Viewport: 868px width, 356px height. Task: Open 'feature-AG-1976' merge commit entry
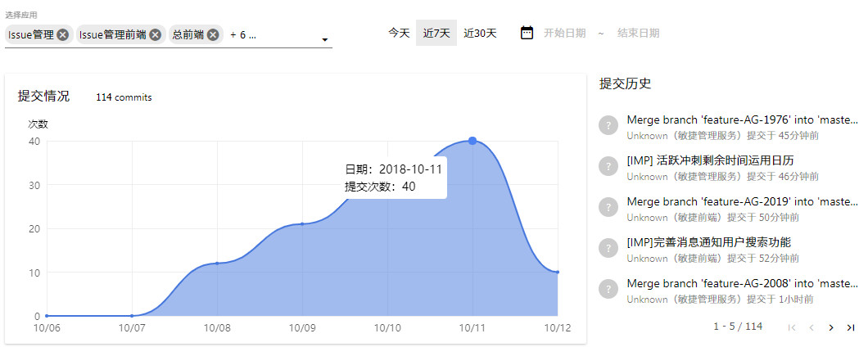click(x=742, y=119)
